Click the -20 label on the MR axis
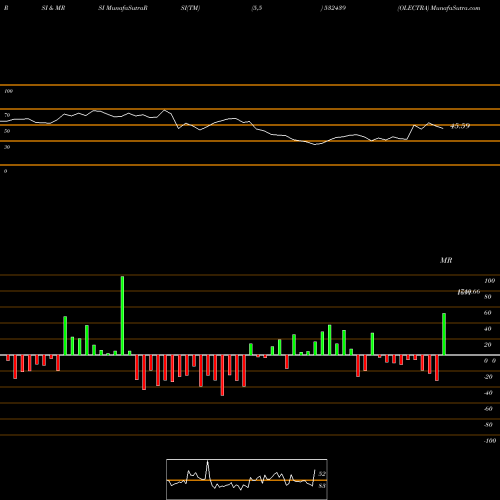This screenshot has width=500, height=500. pos(488,377)
